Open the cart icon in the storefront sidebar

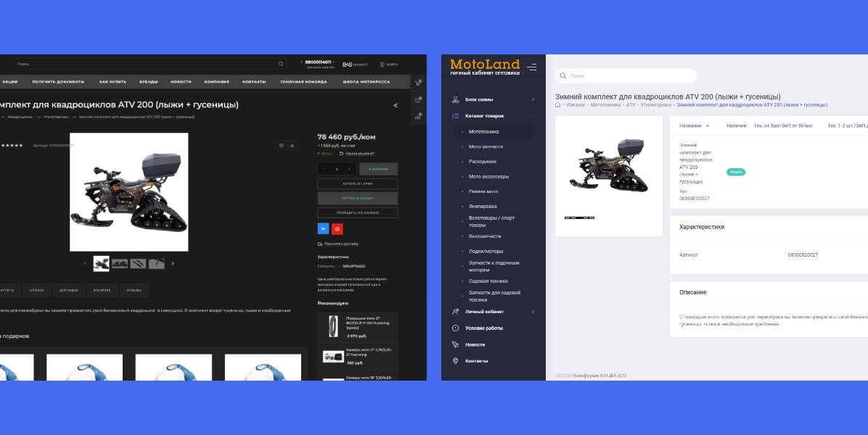coord(417,83)
